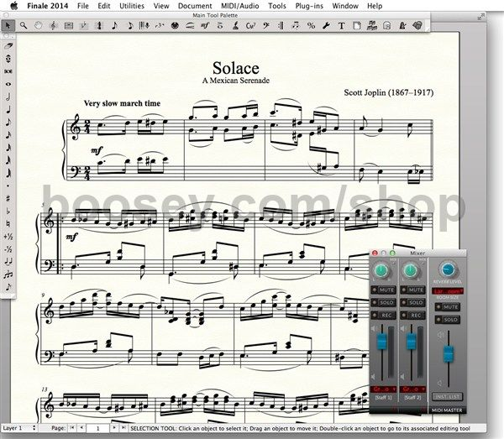Choose the eighth note duration
Screen dimensions: 504x439
pos(8,122)
